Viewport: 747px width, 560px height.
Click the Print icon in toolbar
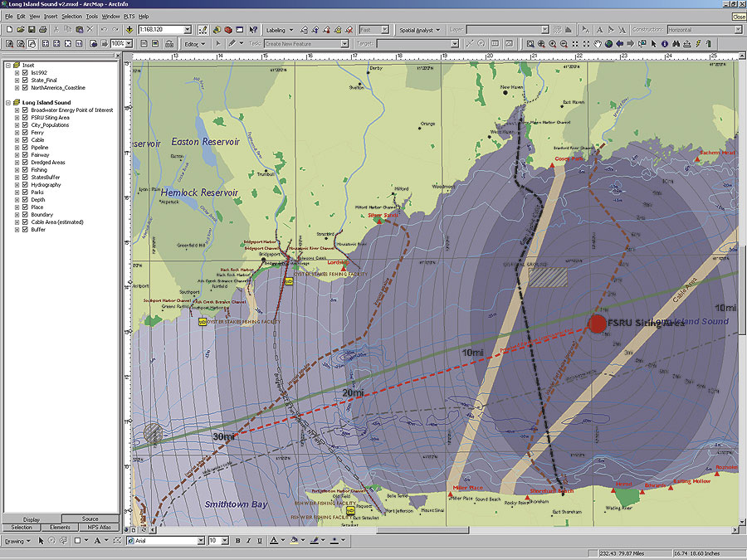(42, 30)
